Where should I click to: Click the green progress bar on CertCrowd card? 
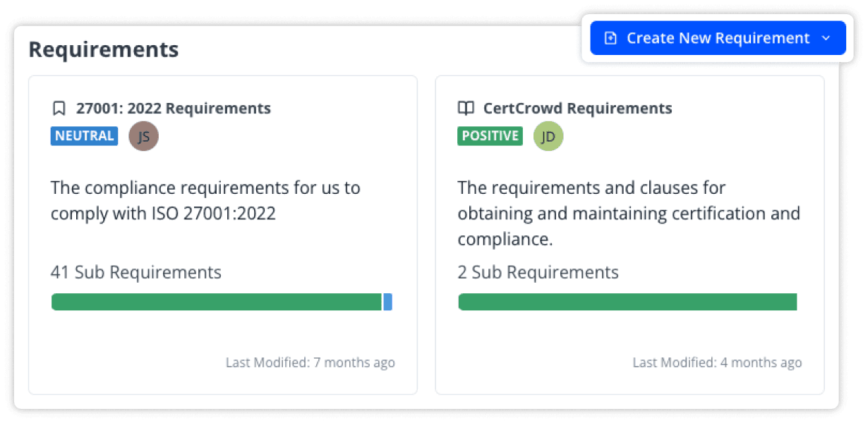[627, 302]
